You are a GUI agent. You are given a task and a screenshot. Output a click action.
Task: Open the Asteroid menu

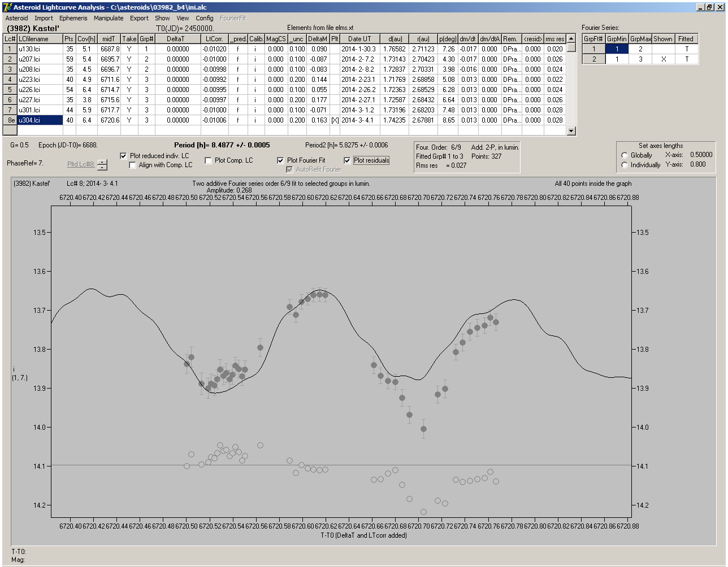16,18
